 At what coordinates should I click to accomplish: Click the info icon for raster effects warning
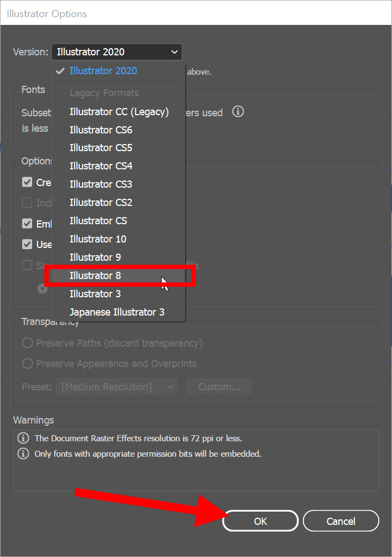pyautogui.click(x=23, y=438)
